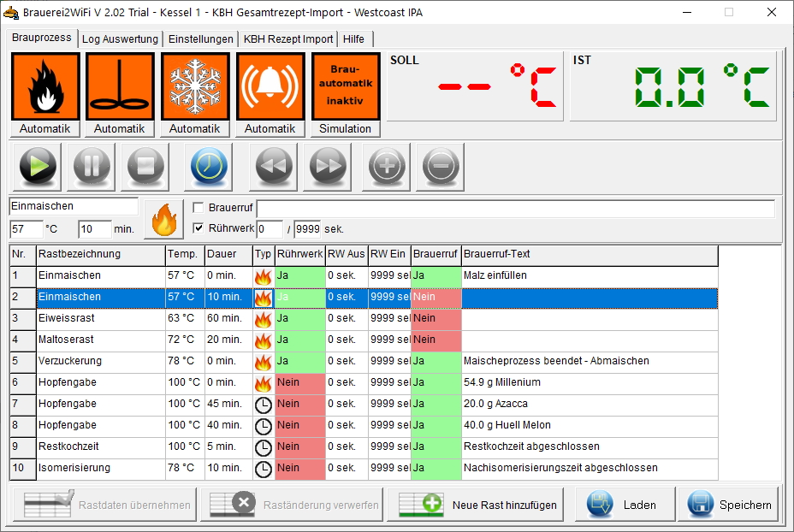Open the Einstellungen tab

click(x=201, y=39)
